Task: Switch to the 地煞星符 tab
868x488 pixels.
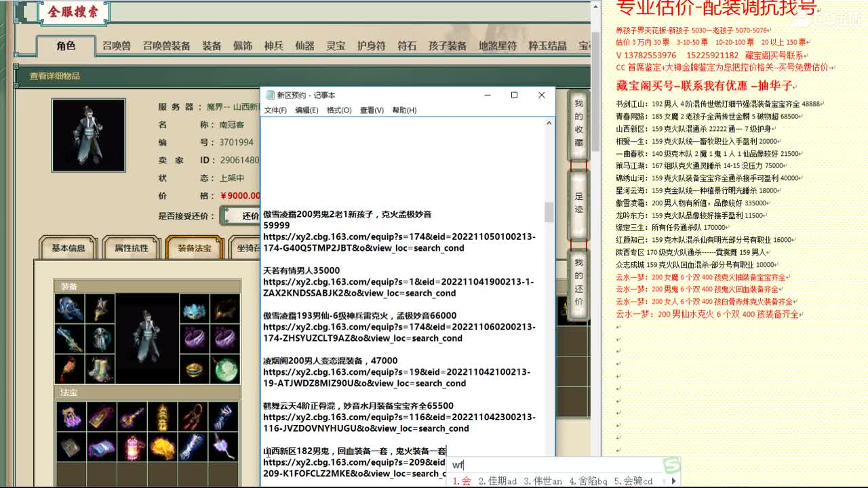Action: [x=498, y=45]
